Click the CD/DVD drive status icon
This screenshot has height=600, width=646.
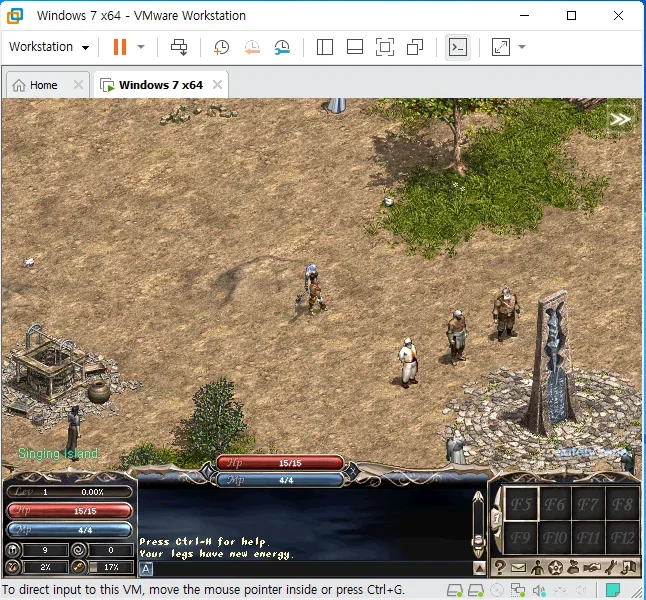point(497,590)
